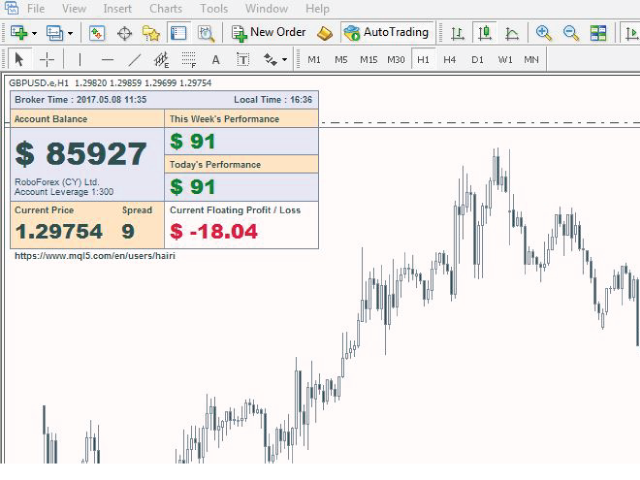This screenshot has width=640, height=480.
Task: Open the Charts menu
Action: (x=166, y=9)
